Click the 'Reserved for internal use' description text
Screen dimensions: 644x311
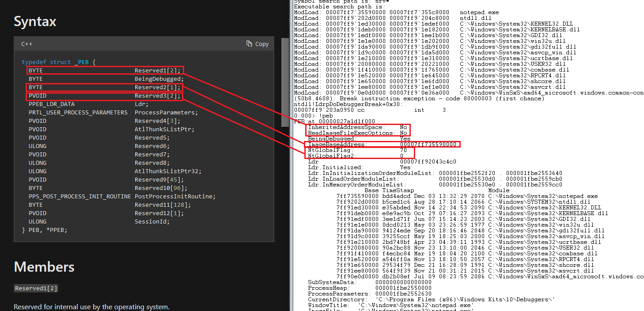pos(91,307)
